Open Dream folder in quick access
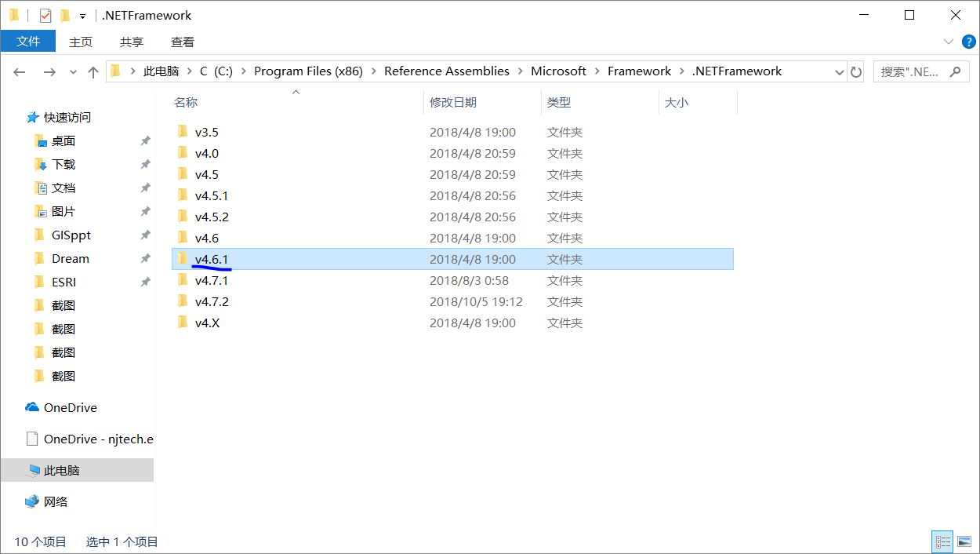The width and height of the screenshot is (980, 554). (x=71, y=258)
